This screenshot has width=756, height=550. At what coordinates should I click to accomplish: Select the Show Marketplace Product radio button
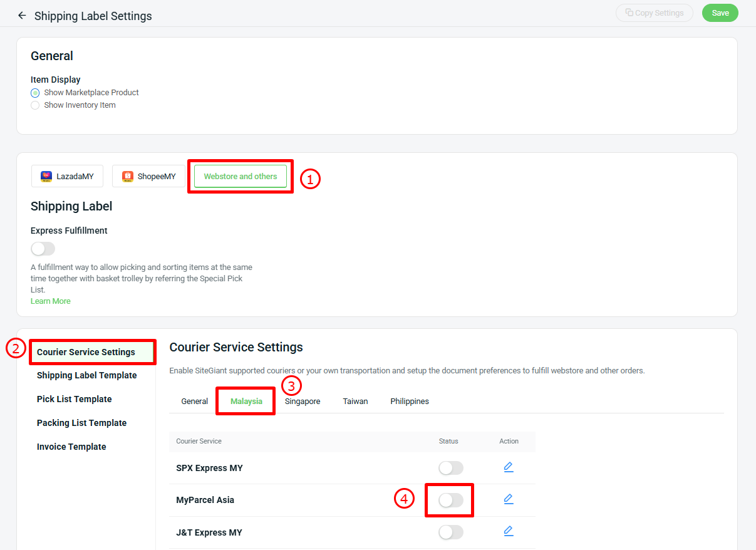(x=35, y=92)
